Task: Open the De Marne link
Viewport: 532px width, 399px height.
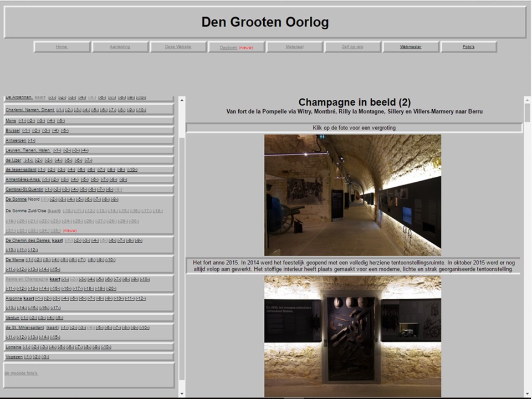Action: tap(14, 260)
